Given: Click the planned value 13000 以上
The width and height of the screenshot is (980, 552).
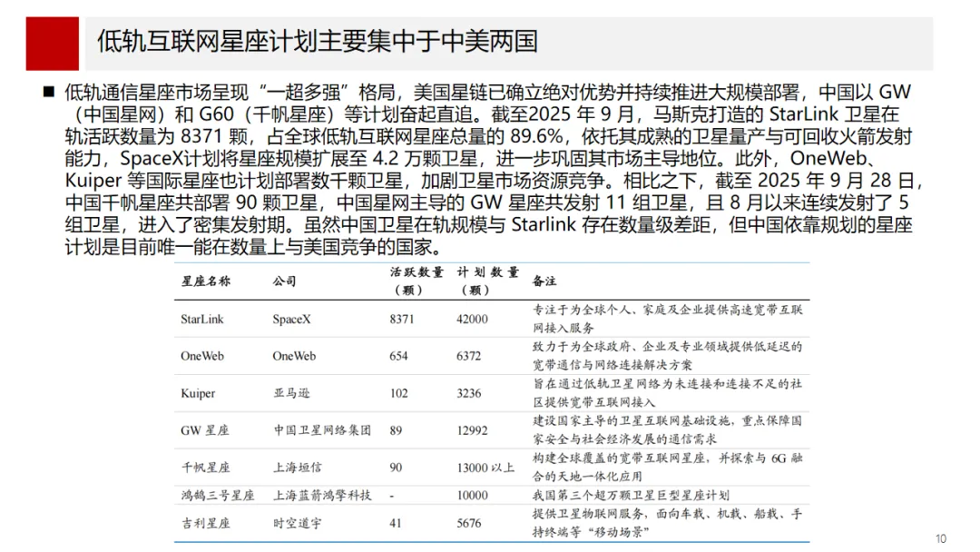Looking at the screenshot, I should 485,468.
